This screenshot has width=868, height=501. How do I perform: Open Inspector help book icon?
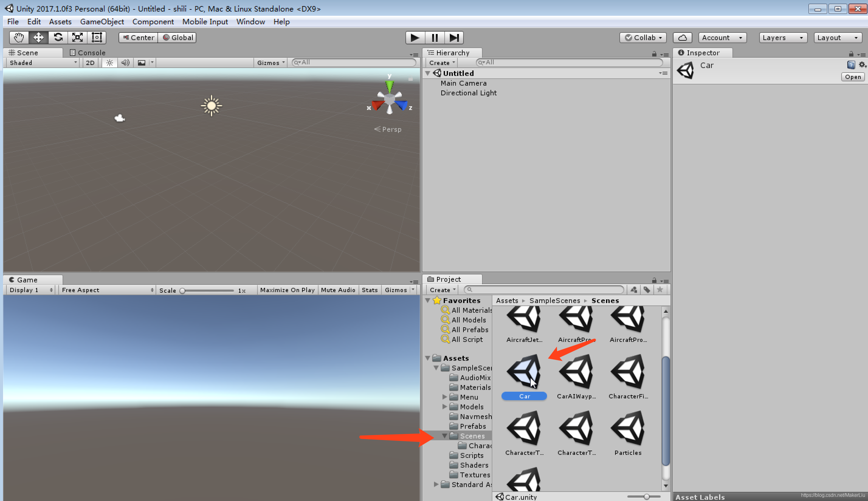tap(851, 65)
